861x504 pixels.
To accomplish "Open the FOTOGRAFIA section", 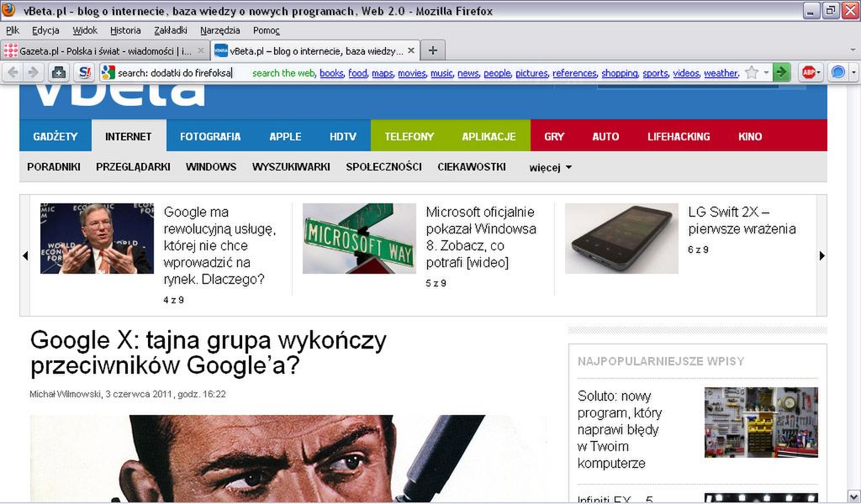I will (x=210, y=136).
